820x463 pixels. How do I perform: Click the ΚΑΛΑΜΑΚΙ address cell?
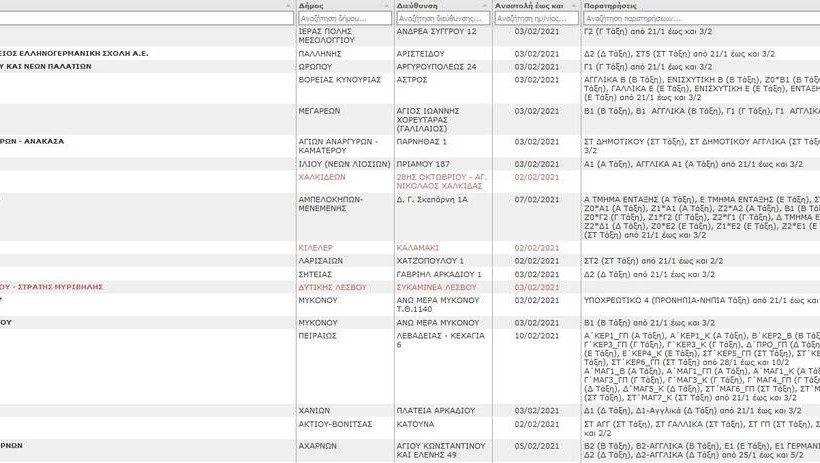click(421, 247)
